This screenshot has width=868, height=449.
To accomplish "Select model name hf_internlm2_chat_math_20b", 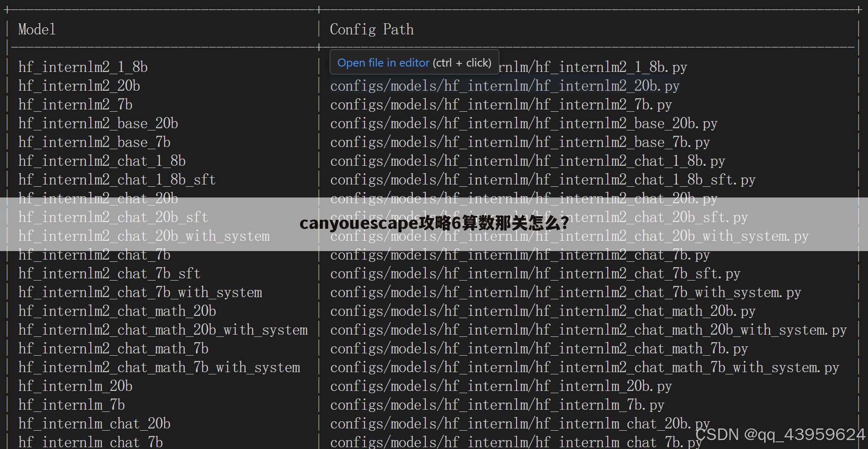I will [x=117, y=311].
